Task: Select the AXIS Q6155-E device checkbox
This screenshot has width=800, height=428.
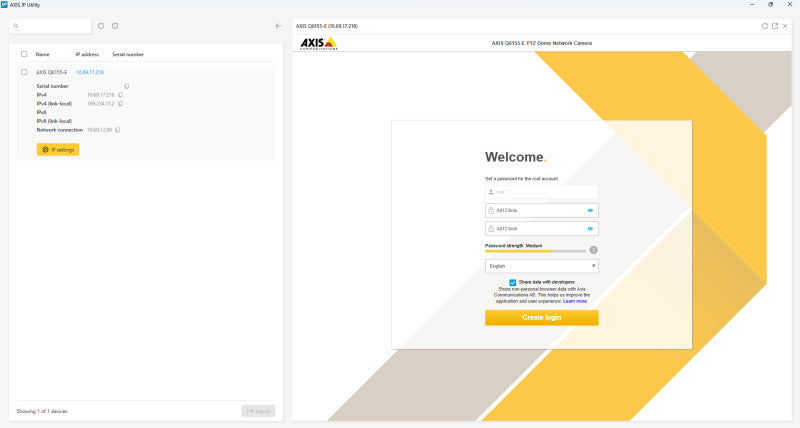Action: pos(24,72)
